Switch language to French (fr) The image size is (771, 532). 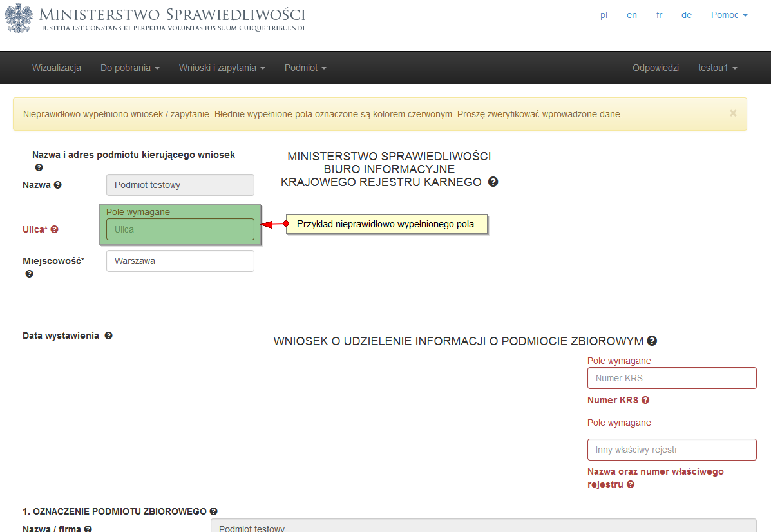[x=660, y=15]
